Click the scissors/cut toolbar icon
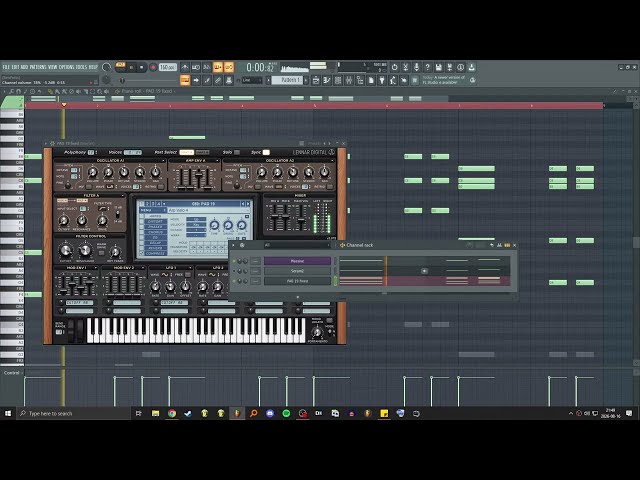 click(405, 67)
